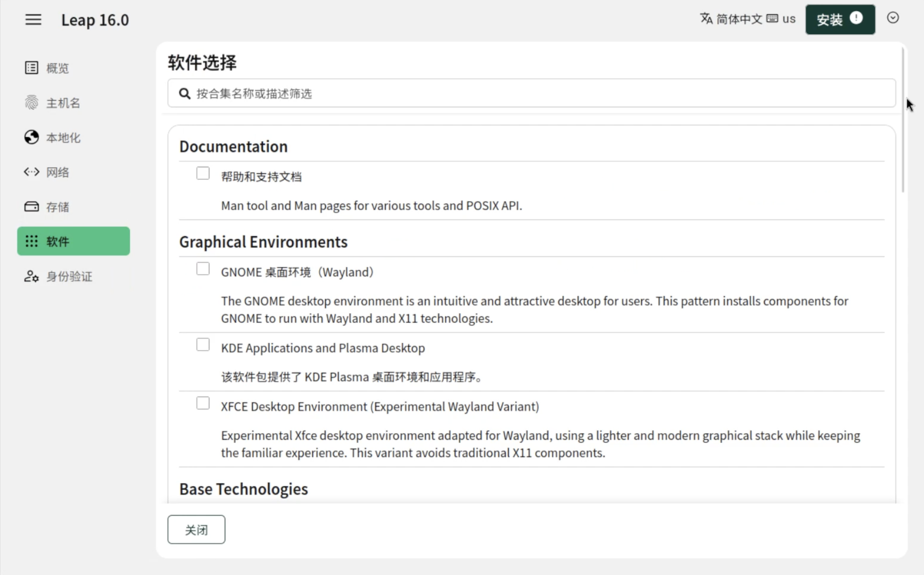
Task: Click the Storage (存储) drive icon
Action: [32, 206]
